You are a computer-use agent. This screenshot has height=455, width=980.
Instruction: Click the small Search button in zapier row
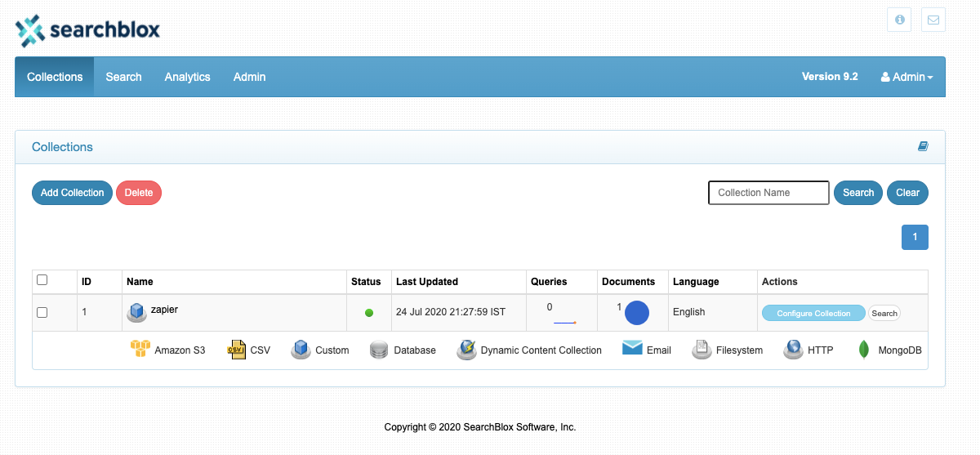coord(884,313)
